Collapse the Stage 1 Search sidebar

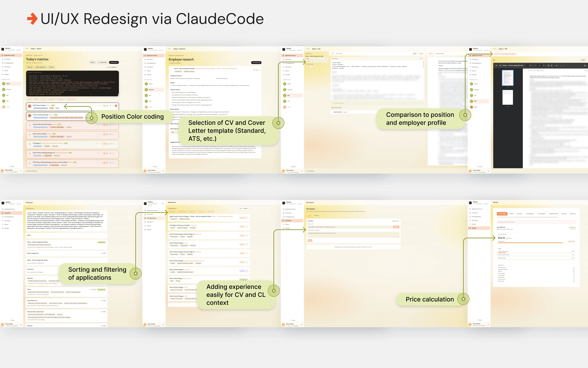pos(11,167)
